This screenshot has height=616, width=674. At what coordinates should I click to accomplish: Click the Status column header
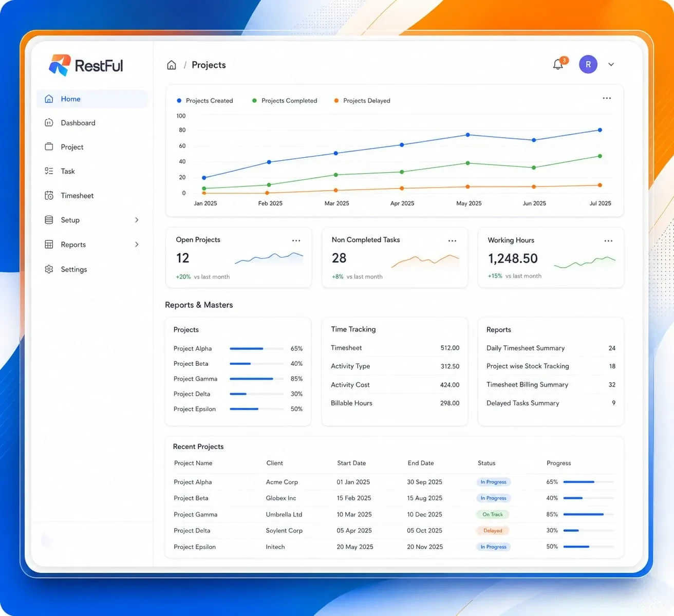(486, 463)
